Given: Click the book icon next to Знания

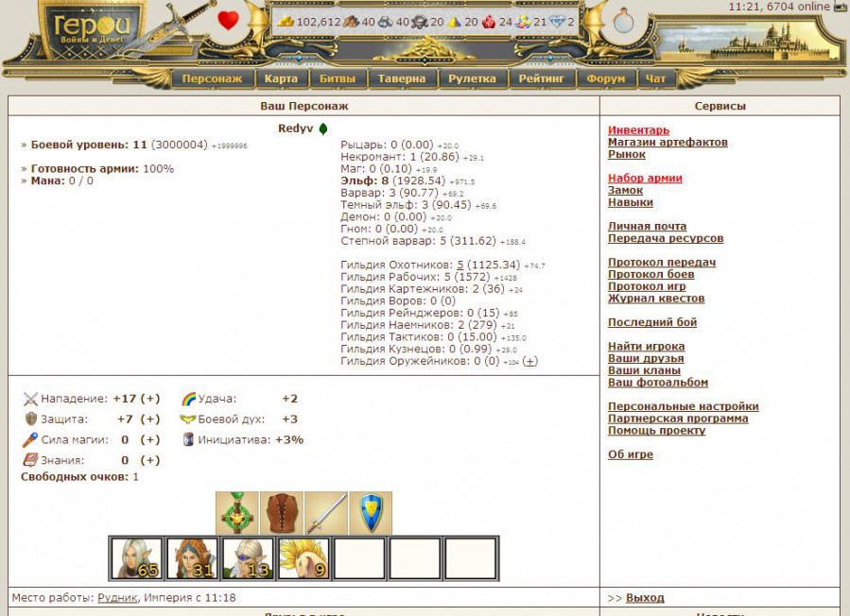Looking at the screenshot, I should [x=30, y=460].
